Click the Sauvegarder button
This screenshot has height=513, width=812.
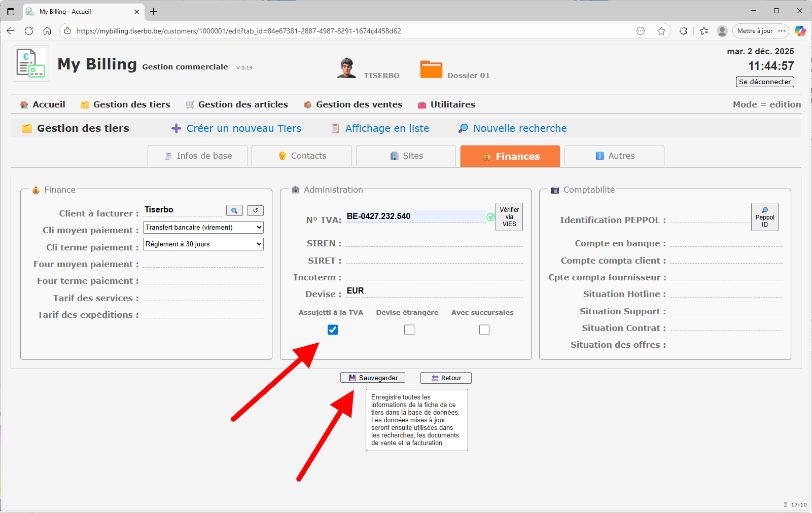click(373, 377)
